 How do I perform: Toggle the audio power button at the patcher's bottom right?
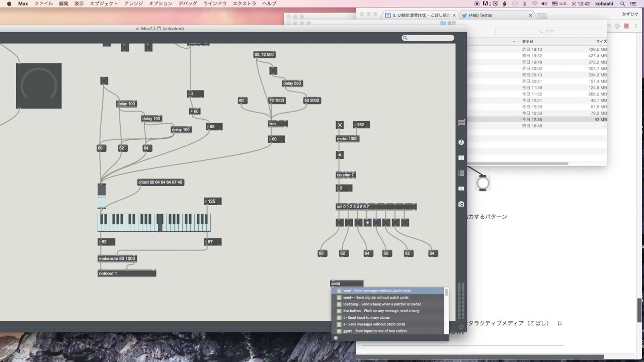click(x=461, y=326)
